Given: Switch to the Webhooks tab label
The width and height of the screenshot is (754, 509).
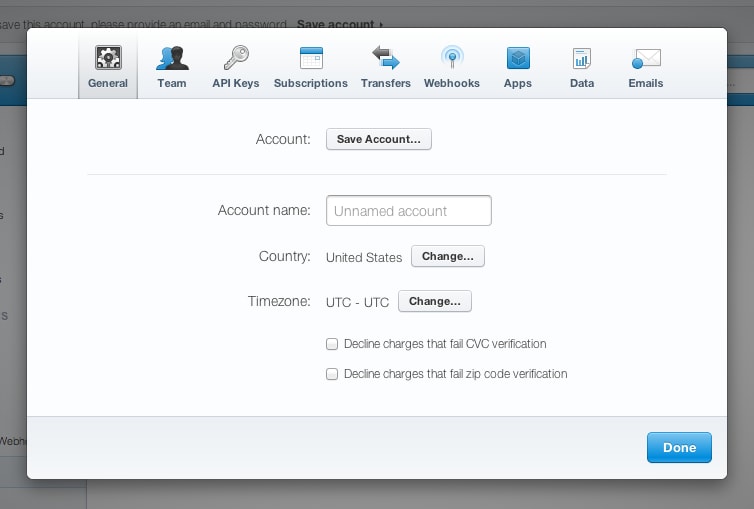Looking at the screenshot, I should pyautogui.click(x=452, y=83).
